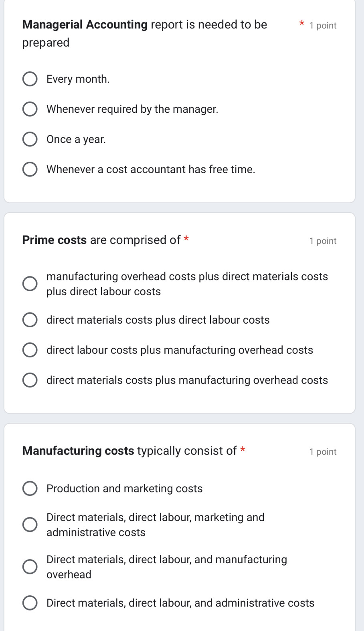Select "direct materials costs plus direct labour costs"
The image size is (364, 631).
click(x=30, y=320)
